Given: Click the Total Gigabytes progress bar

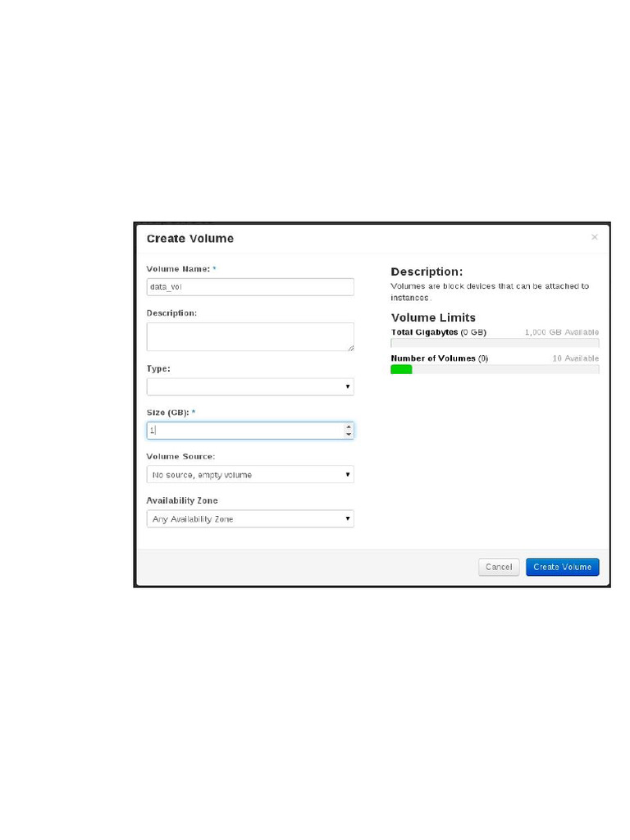Looking at the screenshot, I should 495,343.
